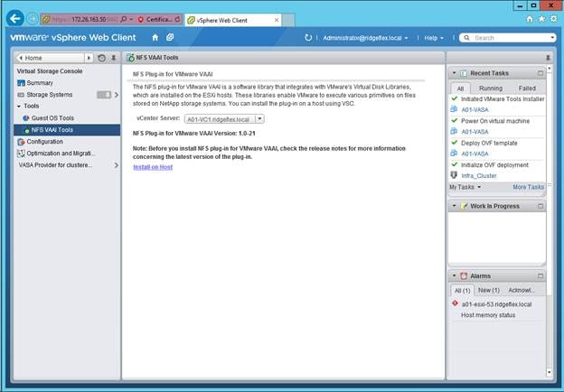This screenshot has width=564, height=392.
Task: Open the More Tasks link
Action: [528, 187]
